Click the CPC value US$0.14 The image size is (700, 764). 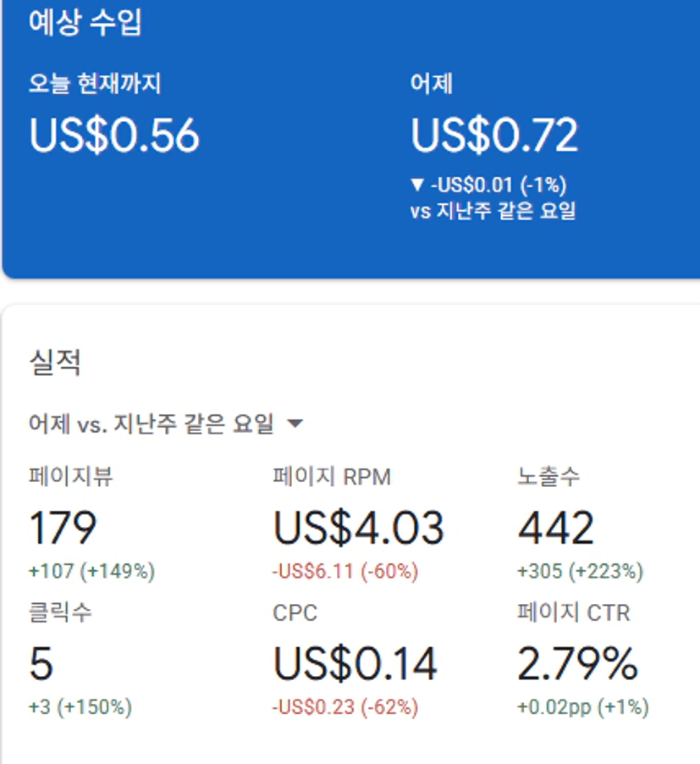pos(355,664)
